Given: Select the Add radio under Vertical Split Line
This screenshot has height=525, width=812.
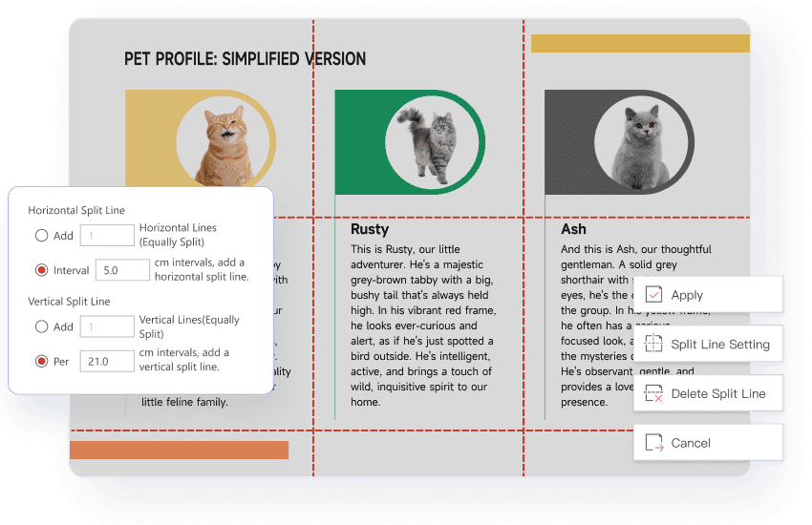Looking at the screenshot, I should pyautogui.click(x=41, y=326).
